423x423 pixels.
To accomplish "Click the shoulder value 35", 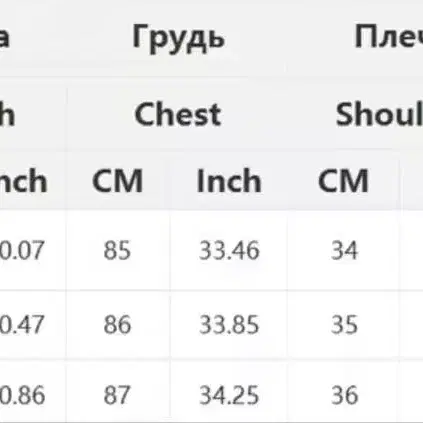I will coord(344,325).
